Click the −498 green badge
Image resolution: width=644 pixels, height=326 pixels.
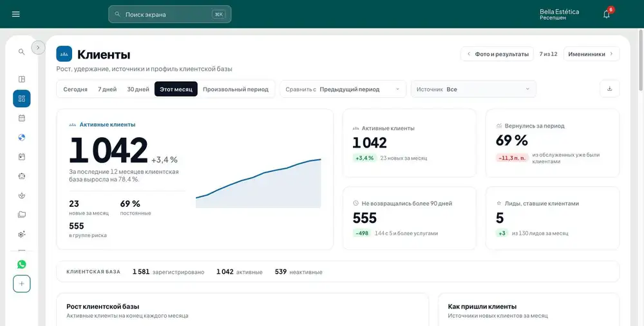361,233
